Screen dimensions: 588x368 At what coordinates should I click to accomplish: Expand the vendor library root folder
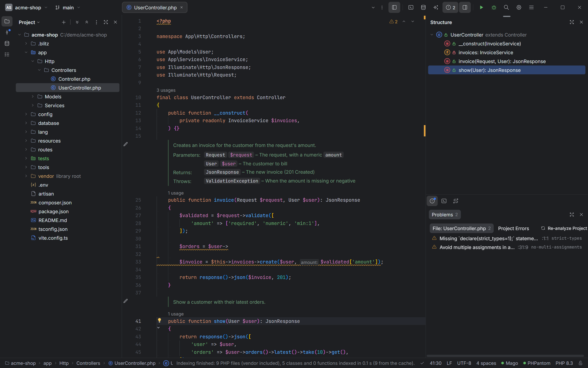coord(26,176)
